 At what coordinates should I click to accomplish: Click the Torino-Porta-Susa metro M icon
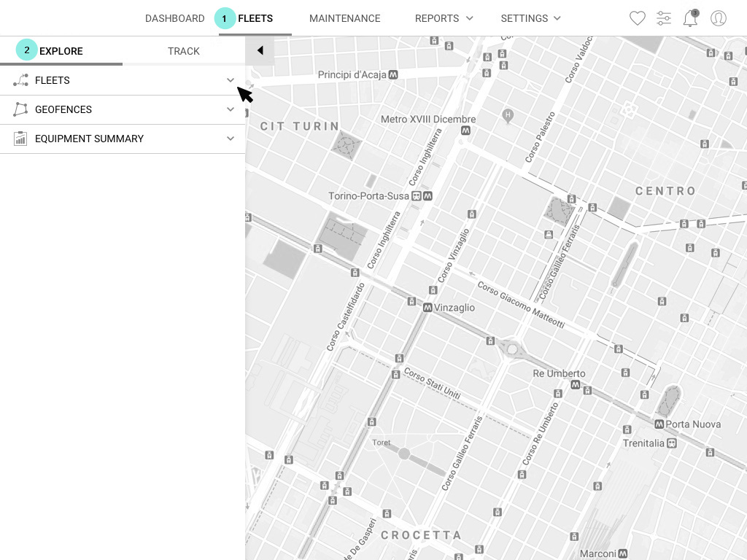(427, 195)
